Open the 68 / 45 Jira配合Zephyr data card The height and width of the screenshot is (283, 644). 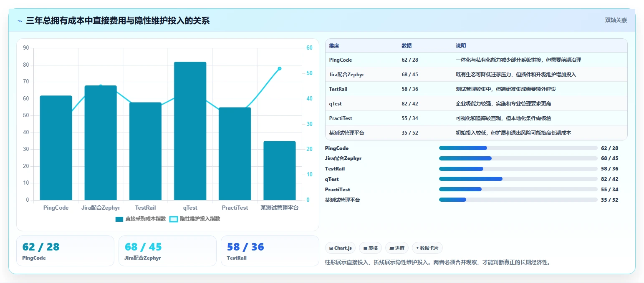pyautogui.click(x=167, y=251)
